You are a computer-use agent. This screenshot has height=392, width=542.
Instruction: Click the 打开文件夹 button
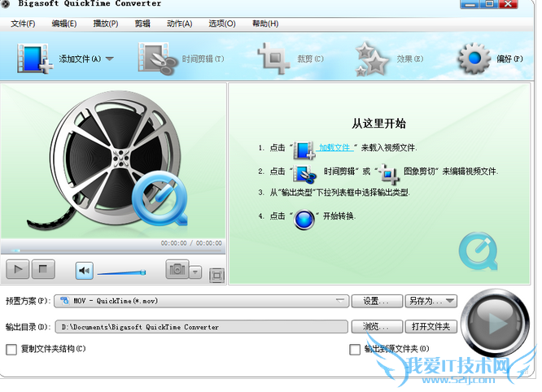point(431,327)
